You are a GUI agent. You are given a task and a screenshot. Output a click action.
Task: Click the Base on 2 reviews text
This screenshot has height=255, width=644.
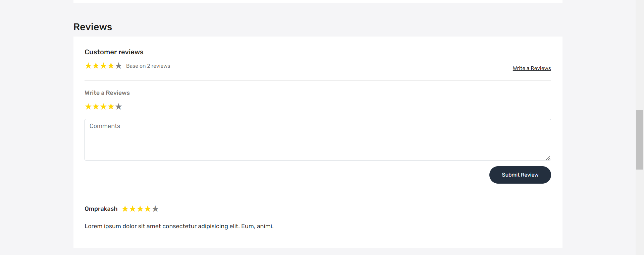pos(148,66)
